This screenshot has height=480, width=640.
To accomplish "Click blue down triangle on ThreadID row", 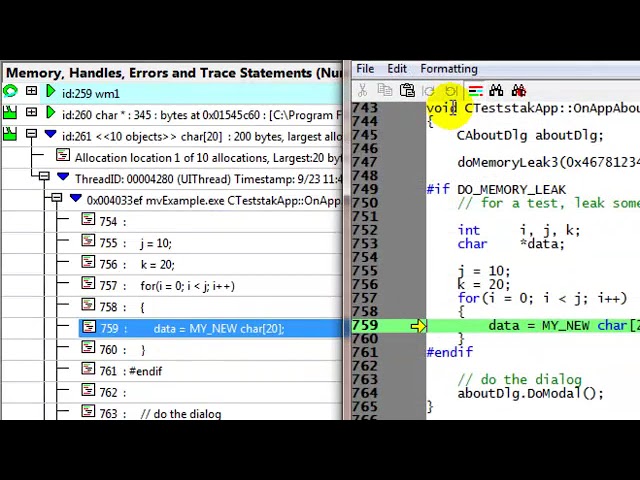I will [x=63, y=177].
